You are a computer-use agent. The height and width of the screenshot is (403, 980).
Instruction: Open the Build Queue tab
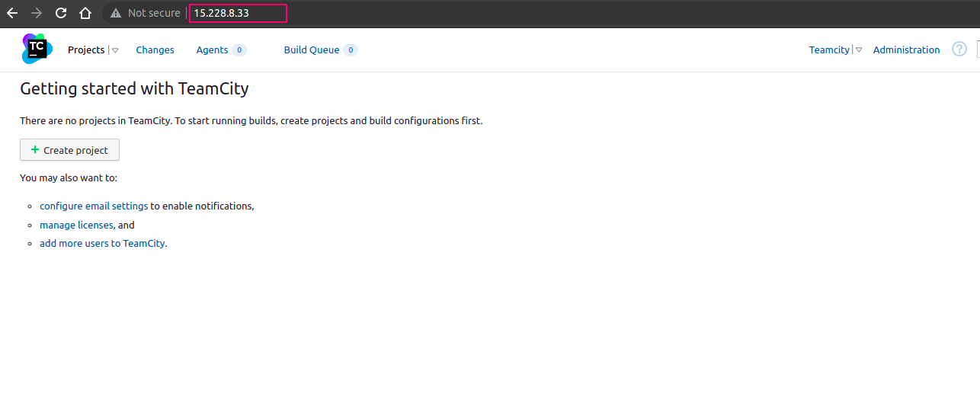(x=312, y=50)
